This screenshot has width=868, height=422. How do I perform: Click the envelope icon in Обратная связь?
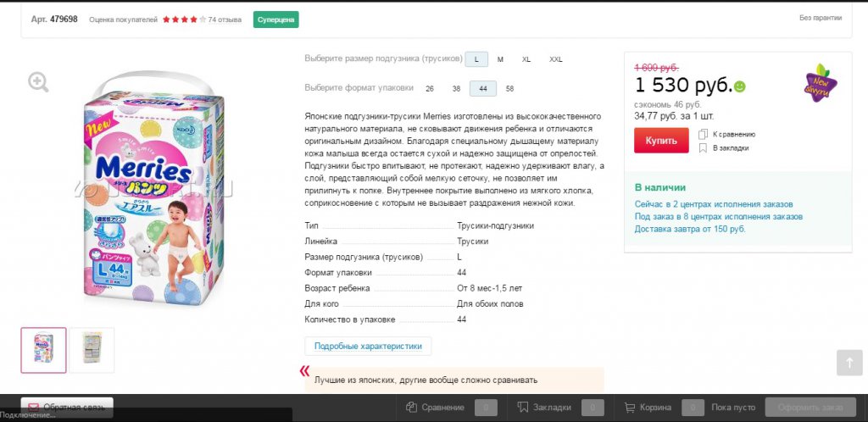click(33, 408)
